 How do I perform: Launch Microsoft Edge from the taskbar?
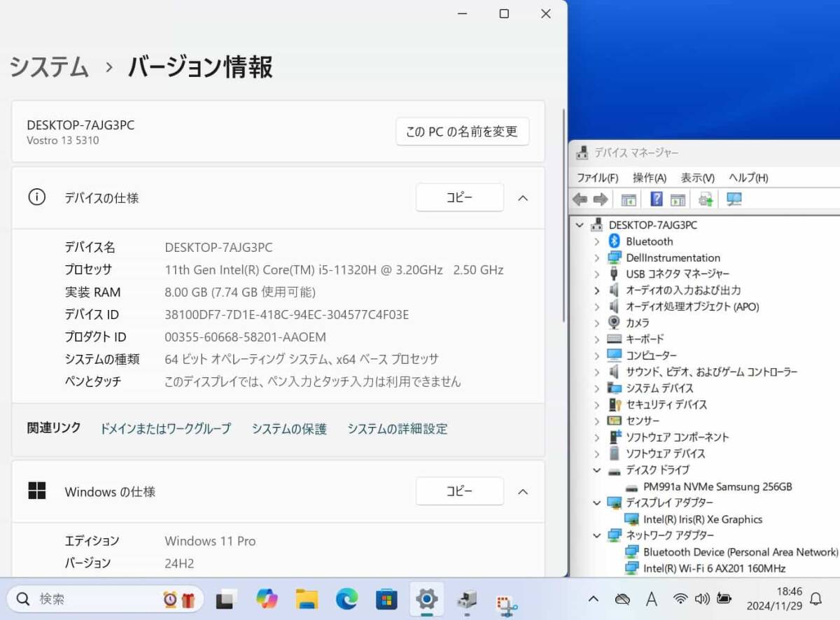click(346, 599)
